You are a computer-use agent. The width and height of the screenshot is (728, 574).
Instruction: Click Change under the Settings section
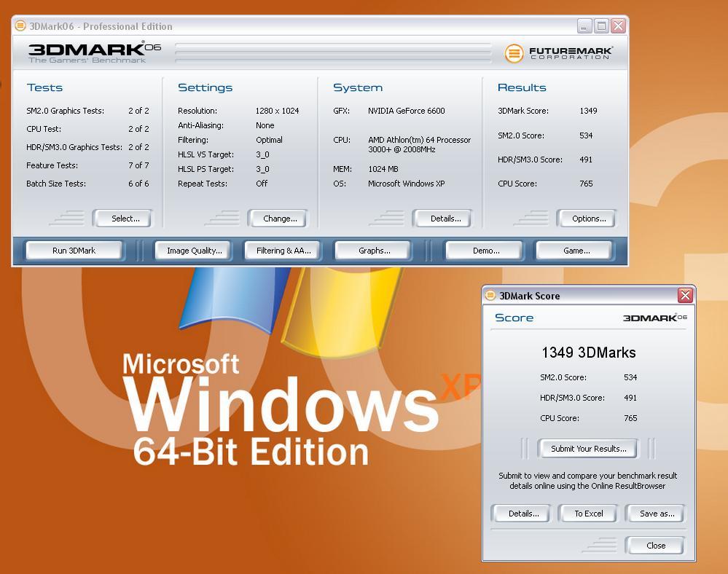point(278,219)
